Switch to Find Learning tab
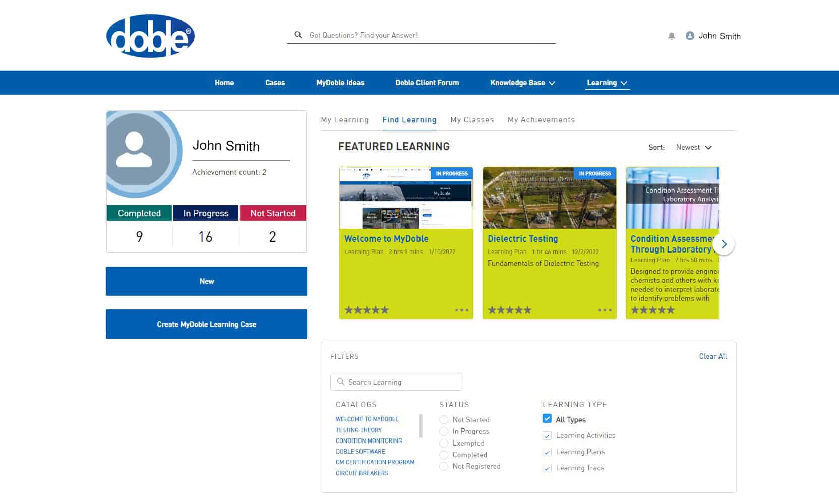Viewport: 839px width, 504px height. tap(409, 120)
